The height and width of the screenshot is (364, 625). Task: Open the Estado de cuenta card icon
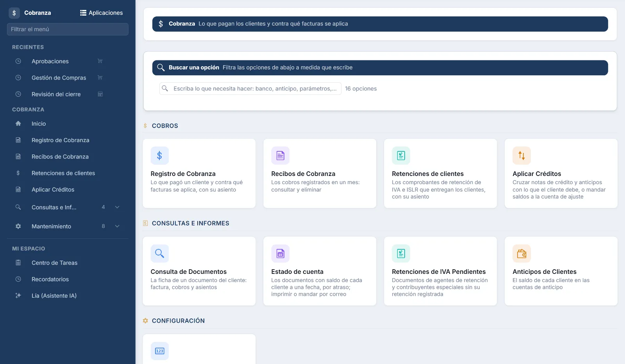pyautogui.click(x=280, y=254)
